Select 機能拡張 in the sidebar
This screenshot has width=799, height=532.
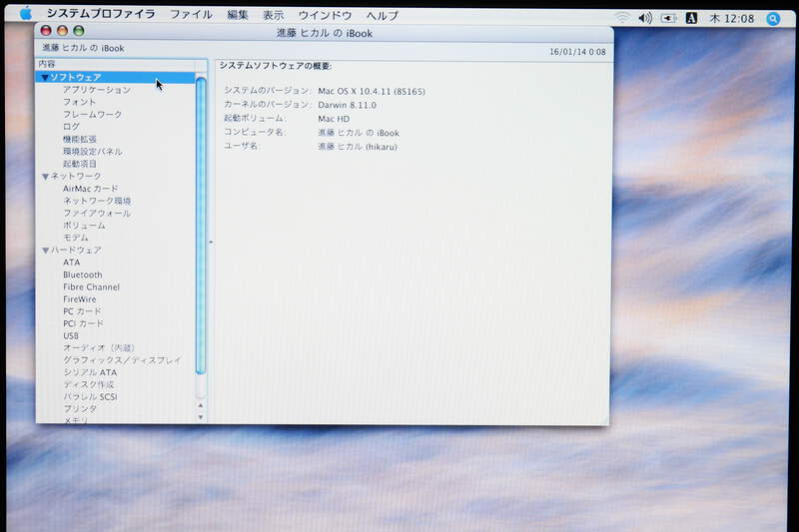pyautogui.click(x=80, y=139)
